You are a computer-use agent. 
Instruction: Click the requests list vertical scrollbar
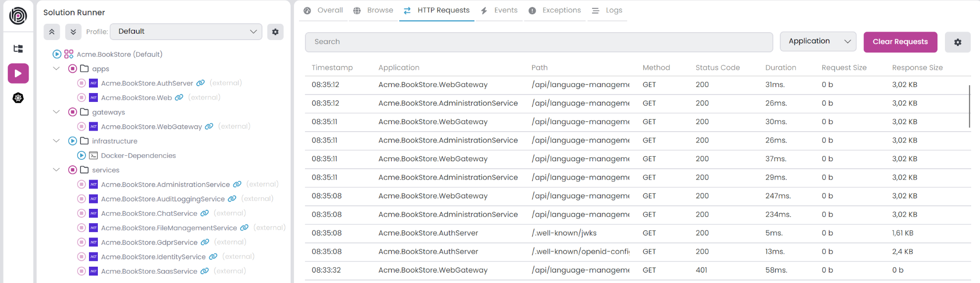(x=969, y=106)
